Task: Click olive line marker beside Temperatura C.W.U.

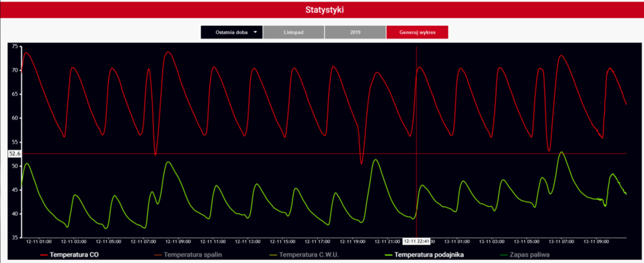Action: [x=271, y=255]
